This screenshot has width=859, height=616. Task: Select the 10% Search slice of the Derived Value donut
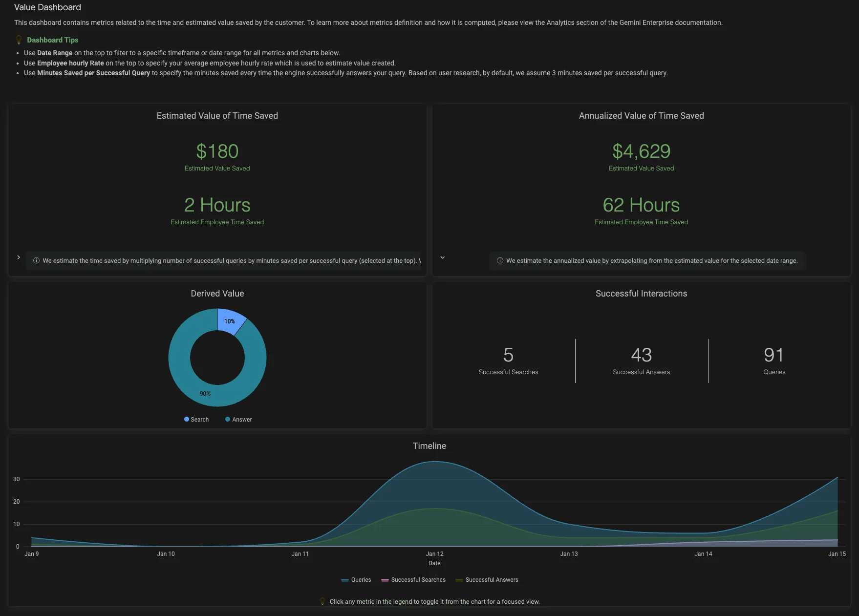pos(230,321)
